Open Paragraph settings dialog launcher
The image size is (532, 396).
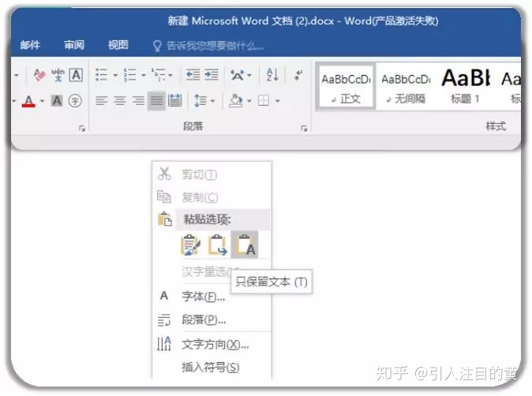(x=304, y=128)
